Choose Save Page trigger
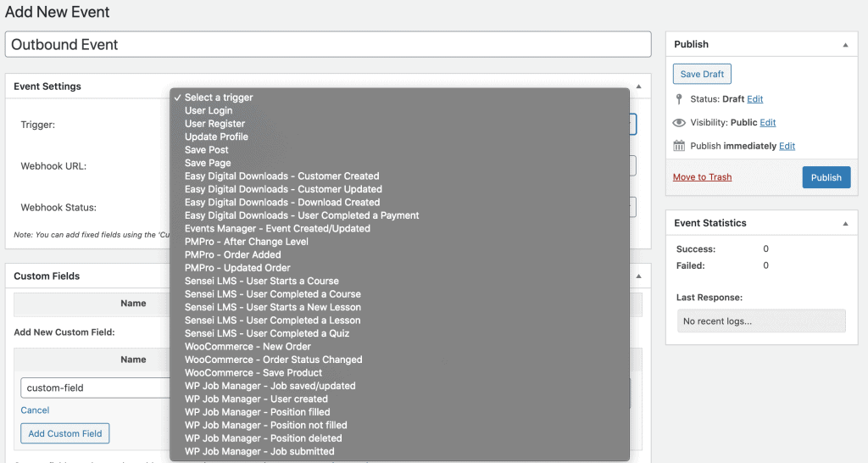The width and height of the screenshot is (868, 463). (399, 163)
